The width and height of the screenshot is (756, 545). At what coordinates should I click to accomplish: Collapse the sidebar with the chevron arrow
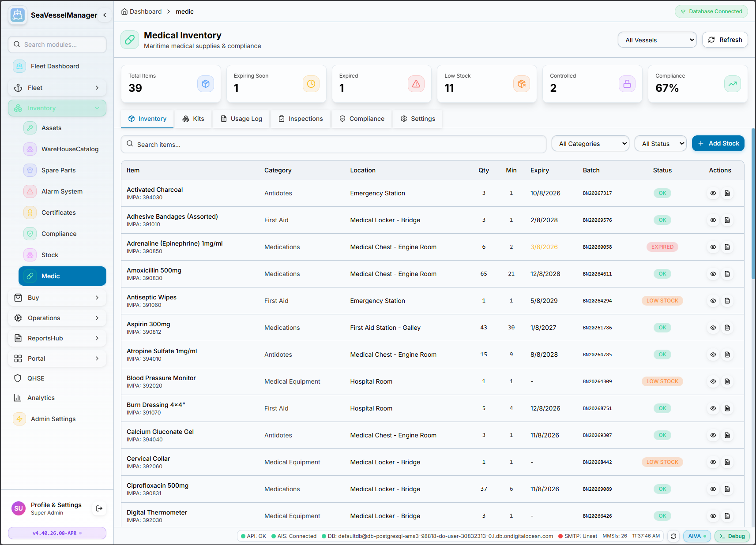(x=105, y=15)
